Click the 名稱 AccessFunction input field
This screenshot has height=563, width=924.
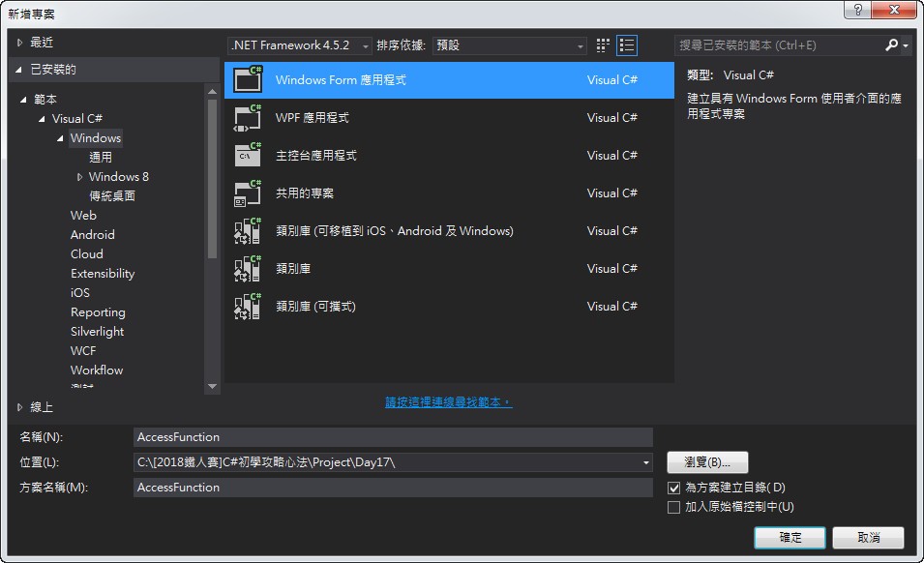click(393, 437)
